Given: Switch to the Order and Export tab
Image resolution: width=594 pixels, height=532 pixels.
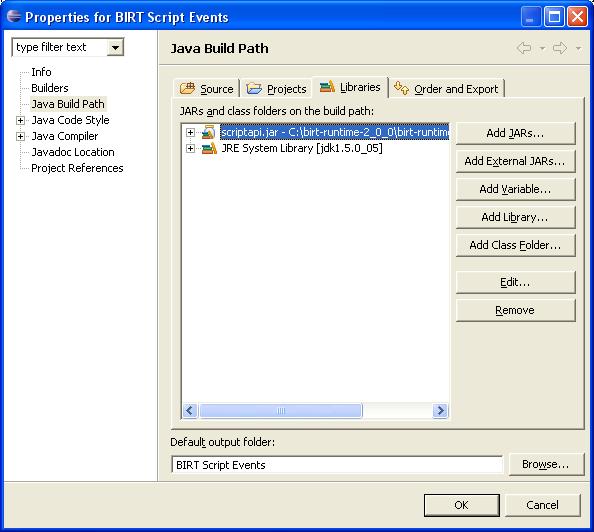Looking at the screenshot, I should pyautogui.click(x=447, y=89).
